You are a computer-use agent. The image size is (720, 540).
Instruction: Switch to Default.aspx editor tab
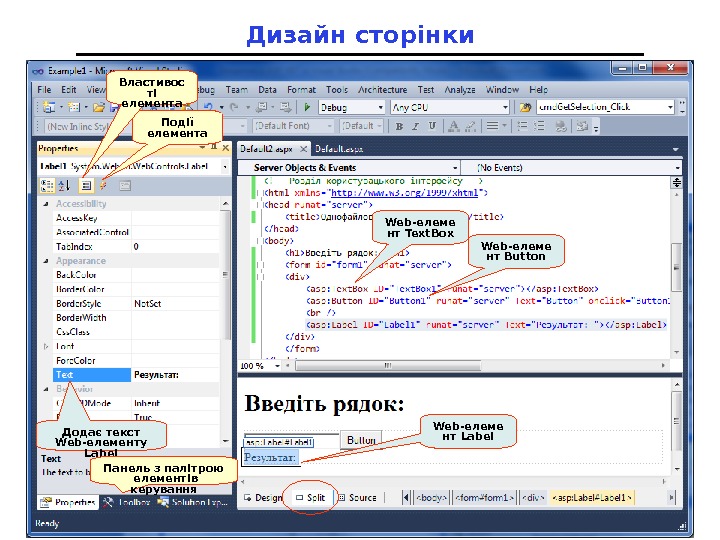click(x=339, y=149)
